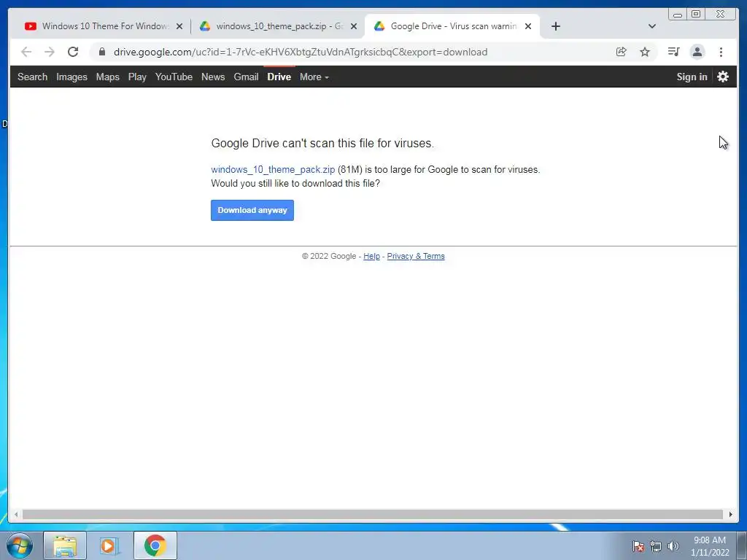Open the windows_10_theme_pack.zip file link
Image resolution: width=747 pixels, height=560 pixels.
[x=273, y=169]
